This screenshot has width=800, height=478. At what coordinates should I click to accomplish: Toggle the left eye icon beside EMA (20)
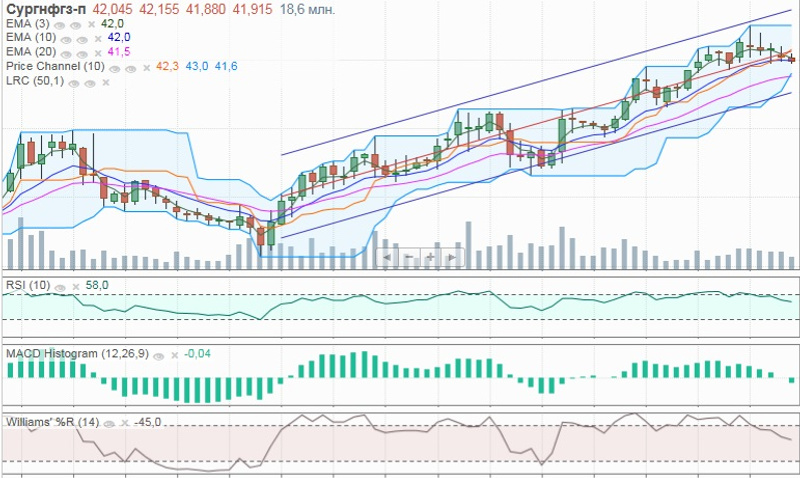66,54
